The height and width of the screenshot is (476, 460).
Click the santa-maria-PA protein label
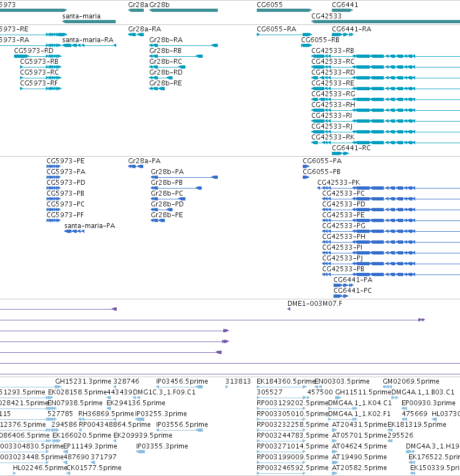click(90, 226)
